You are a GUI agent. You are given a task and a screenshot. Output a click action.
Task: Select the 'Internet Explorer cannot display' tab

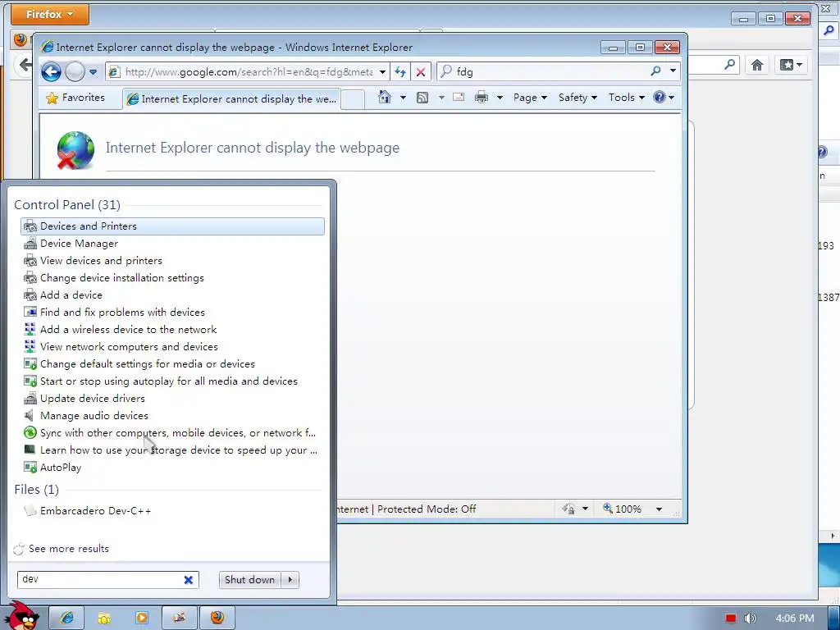pyautogui.click(x=231, y=99)
